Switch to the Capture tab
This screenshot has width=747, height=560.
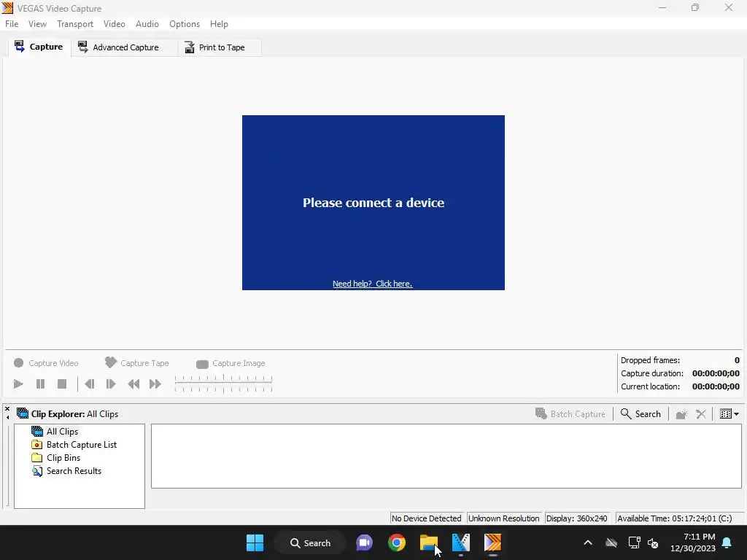pyautogui.click(x=39, y=47)
